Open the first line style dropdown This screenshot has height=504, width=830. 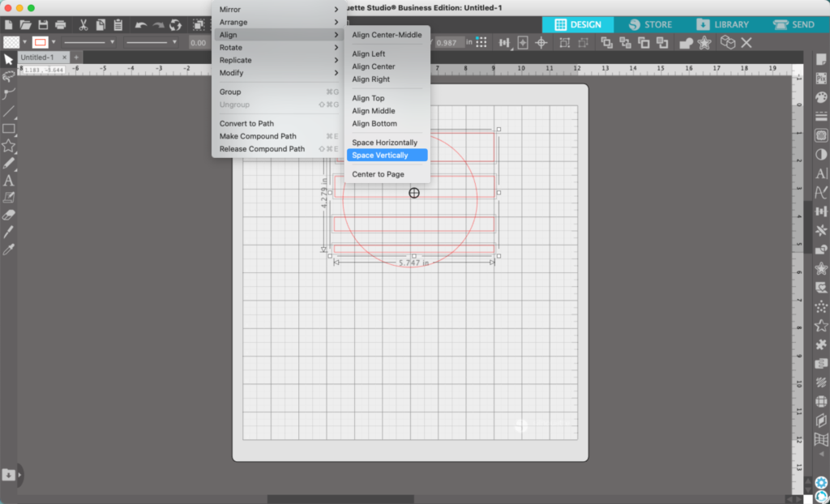(88, 42)
